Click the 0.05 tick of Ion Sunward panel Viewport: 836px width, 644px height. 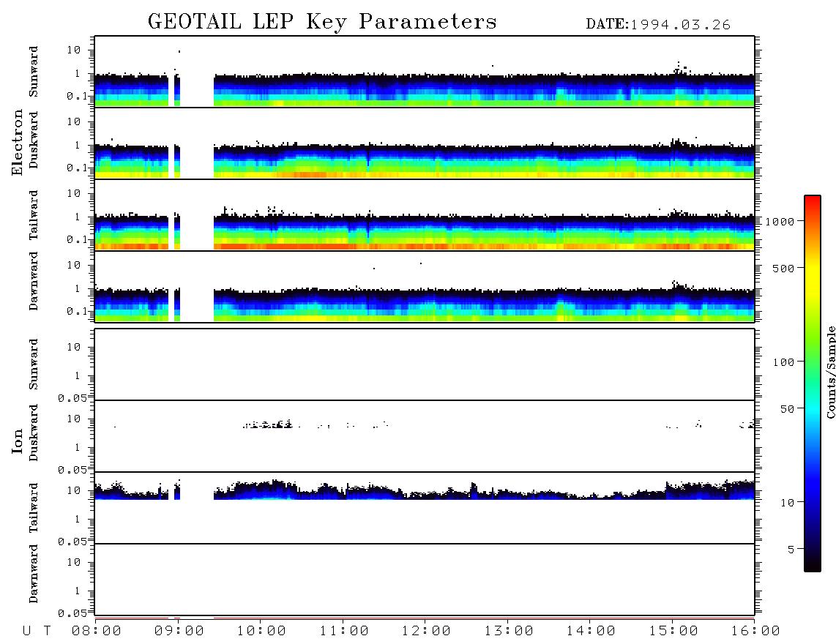click(x=72, y=398)
